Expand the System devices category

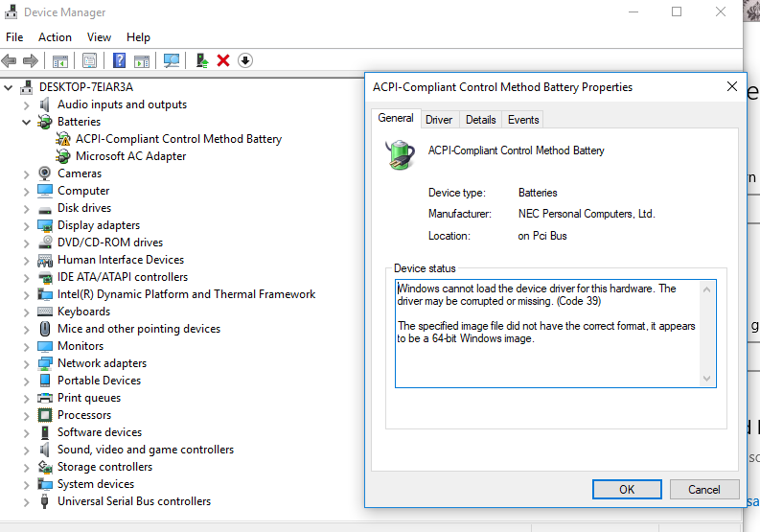point(26,484)
